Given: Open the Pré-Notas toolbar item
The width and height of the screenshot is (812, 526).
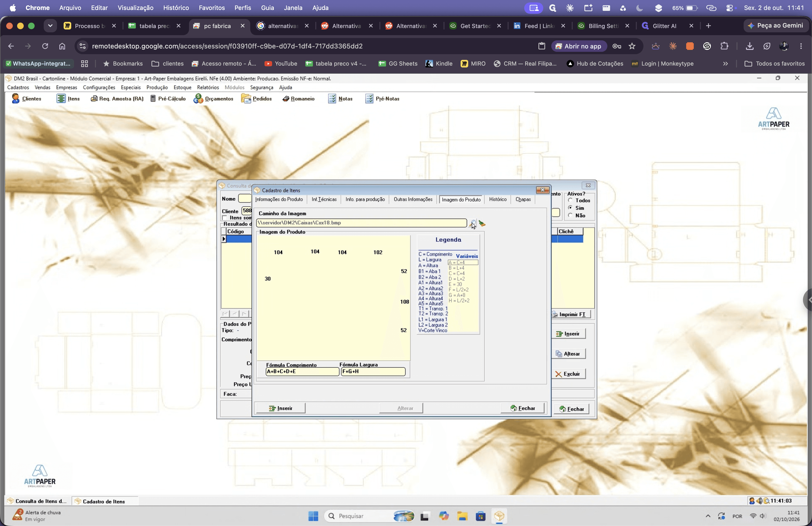Looking at the screenshot, I should pyautogui.click(x=382, y=99).
